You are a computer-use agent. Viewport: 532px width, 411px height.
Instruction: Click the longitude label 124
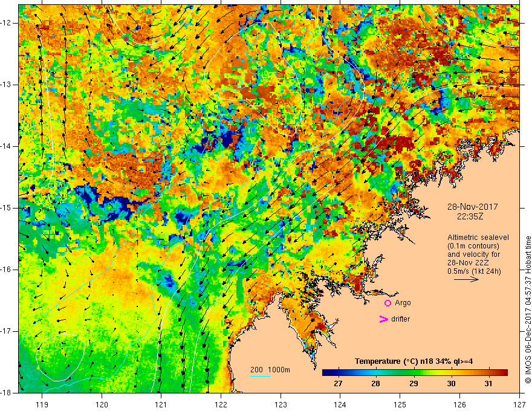(340, 404)
